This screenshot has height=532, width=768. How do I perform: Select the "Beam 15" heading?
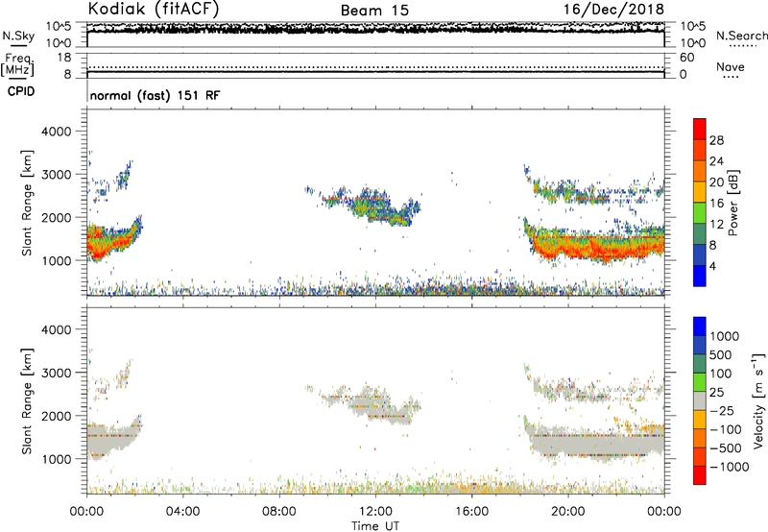click(374, 11)
